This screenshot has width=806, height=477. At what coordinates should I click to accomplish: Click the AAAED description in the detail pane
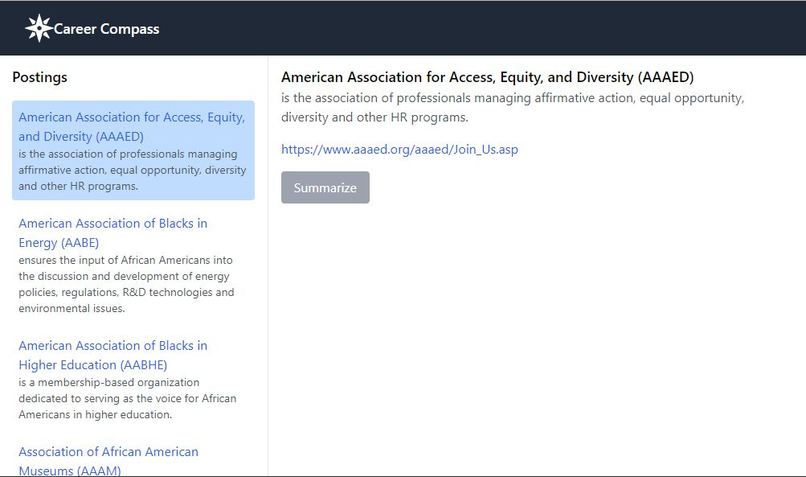[x=512, y=107]
